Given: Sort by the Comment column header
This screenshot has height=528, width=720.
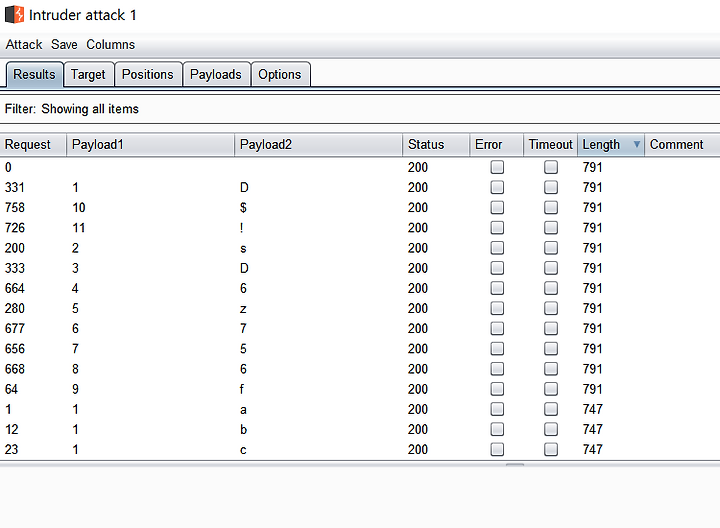Looking at the screenshot, I should 682,145.
